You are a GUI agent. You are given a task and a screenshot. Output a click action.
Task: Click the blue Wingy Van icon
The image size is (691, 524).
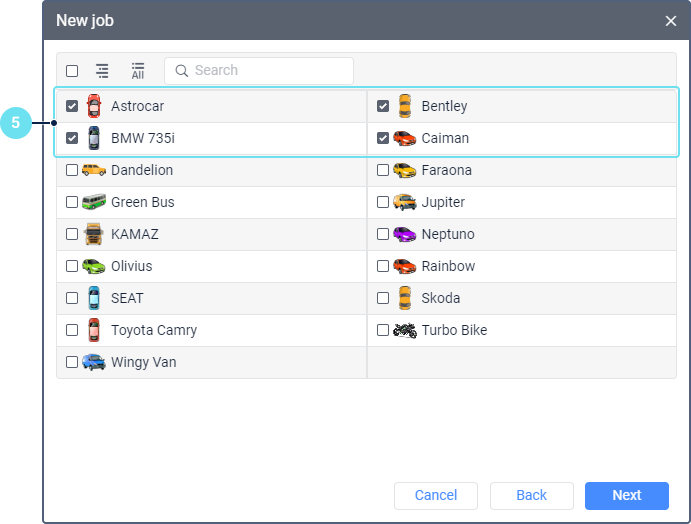tap(94, 362)
